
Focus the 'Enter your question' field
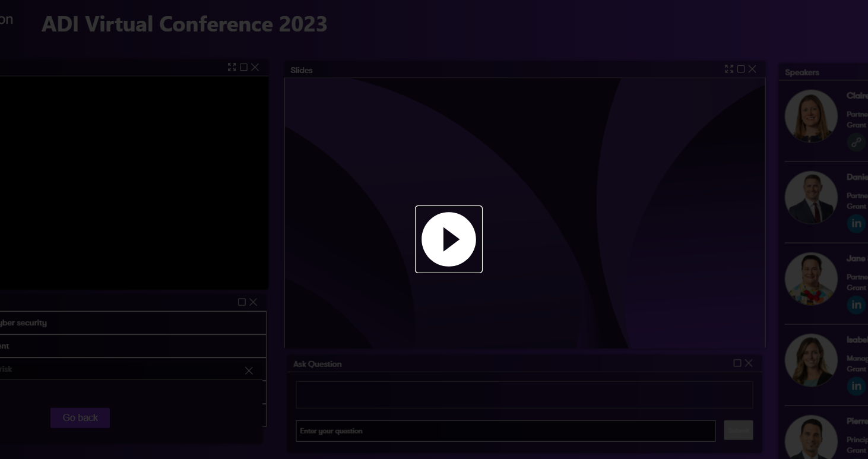(505, 431)
